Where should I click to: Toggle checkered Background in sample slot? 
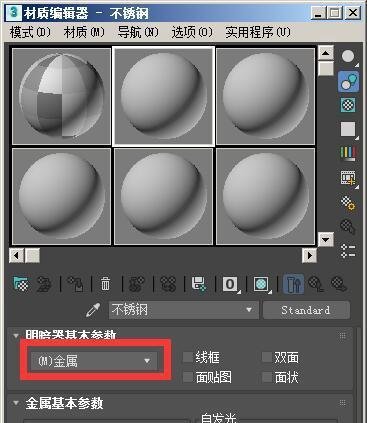(x=348, y=105)
